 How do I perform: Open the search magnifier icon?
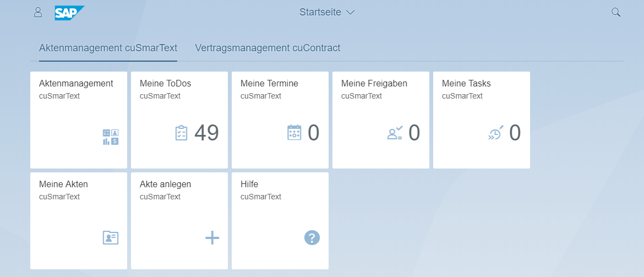pos(616,12)
